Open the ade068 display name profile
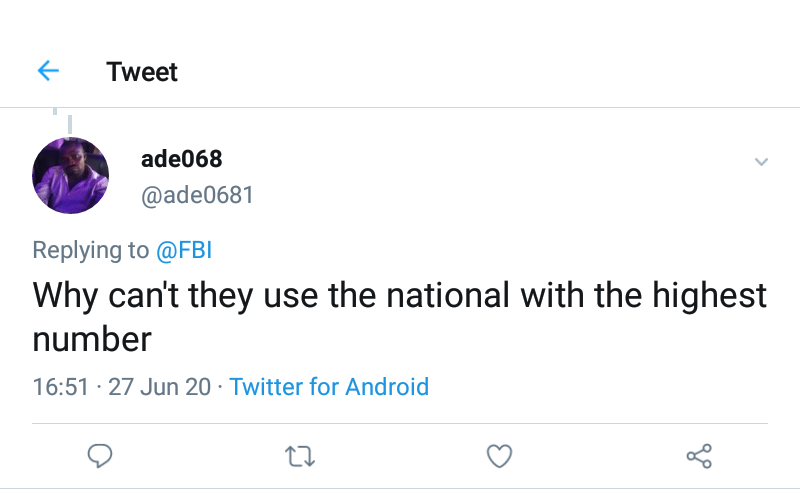The height and width of the screenshot is (493, 800). [x=181, y=159]
